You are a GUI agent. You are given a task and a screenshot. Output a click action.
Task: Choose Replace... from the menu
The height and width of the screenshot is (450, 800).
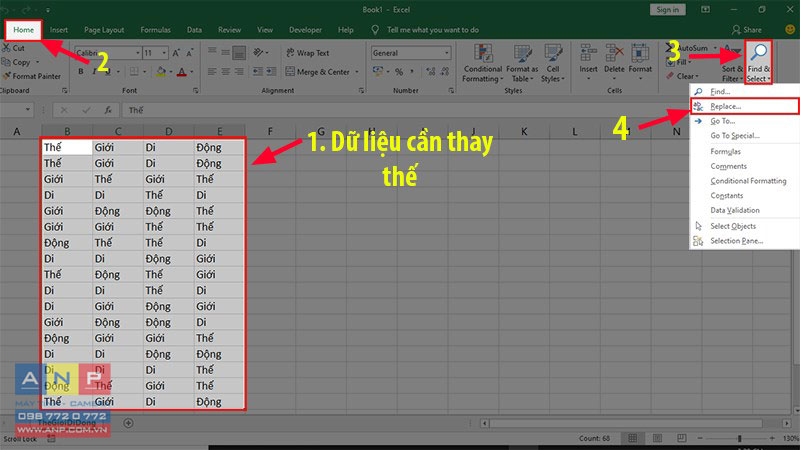point(744,106)
